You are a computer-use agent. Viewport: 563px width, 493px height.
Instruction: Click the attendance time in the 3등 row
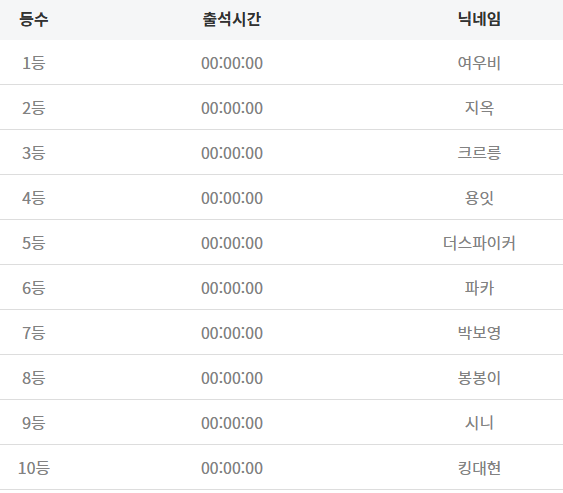232,153
